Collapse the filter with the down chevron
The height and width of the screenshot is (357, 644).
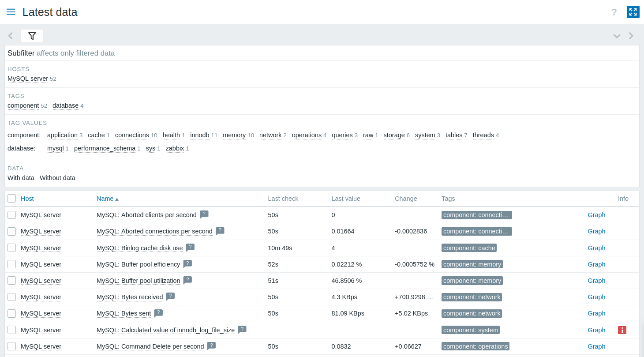[617, 36]
